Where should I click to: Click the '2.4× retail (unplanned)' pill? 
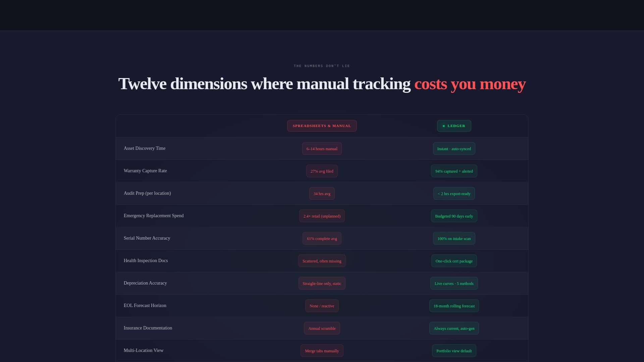tap(322, 216)
